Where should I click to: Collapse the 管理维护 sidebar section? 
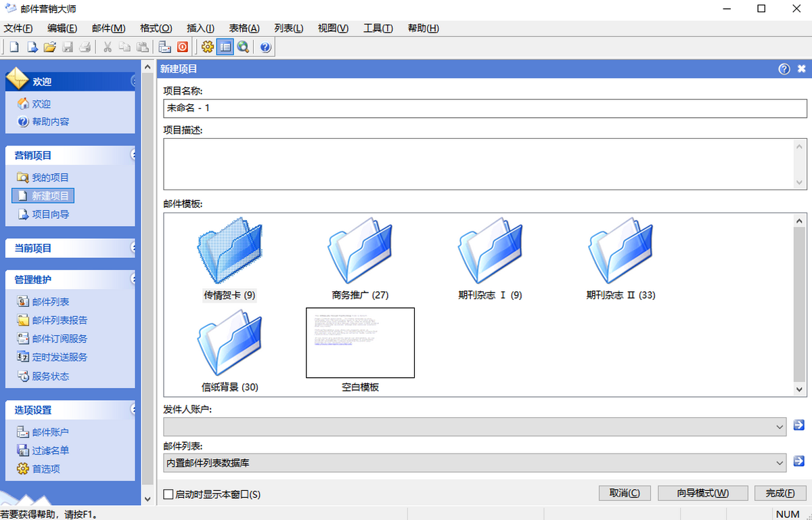click(133, 279)
